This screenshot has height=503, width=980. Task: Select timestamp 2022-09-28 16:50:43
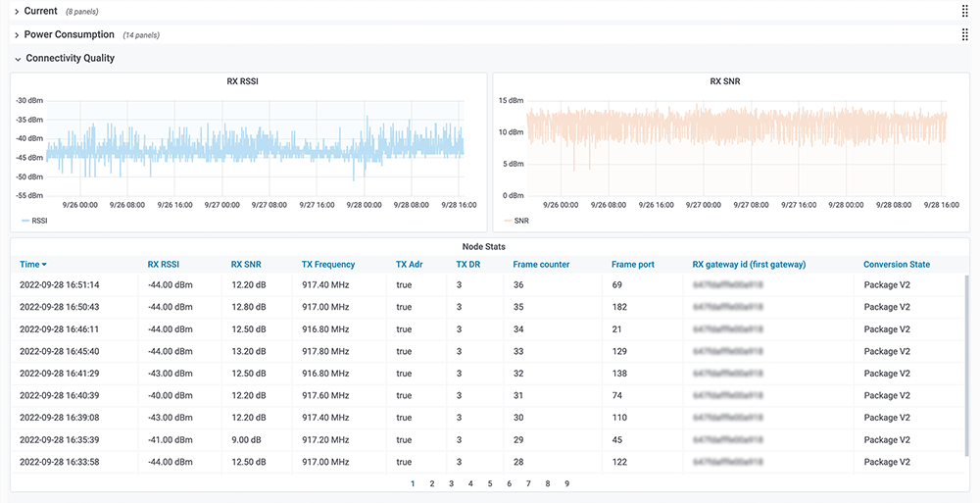click(60, 307)
